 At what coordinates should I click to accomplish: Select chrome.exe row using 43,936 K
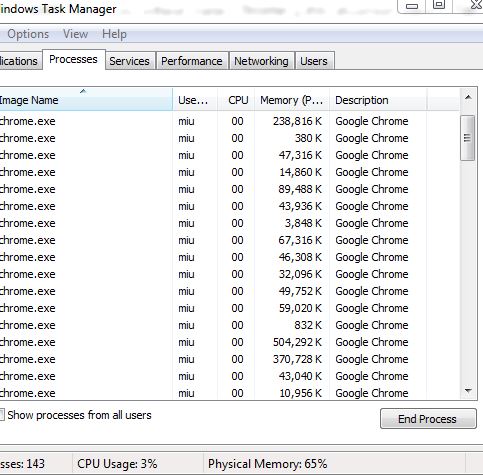click(230, 206)
